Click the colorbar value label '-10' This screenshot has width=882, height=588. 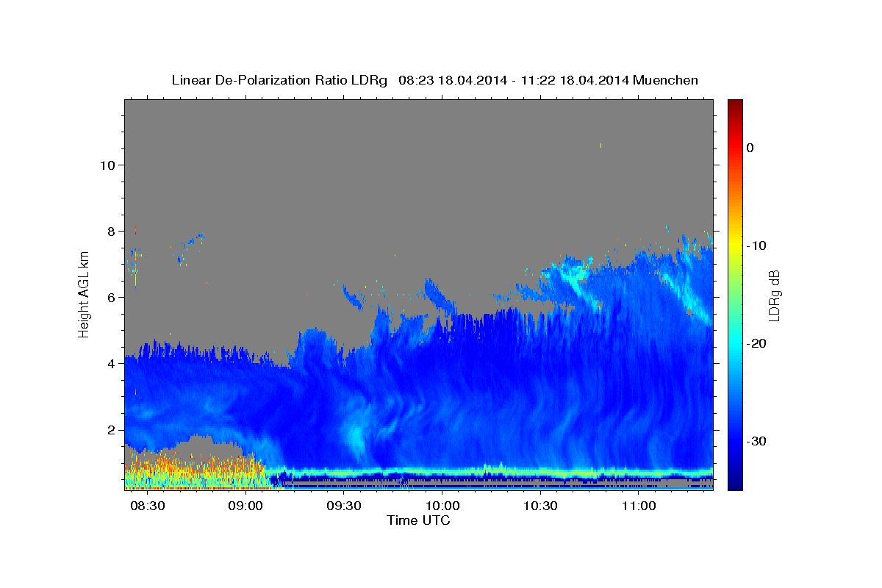756,245
